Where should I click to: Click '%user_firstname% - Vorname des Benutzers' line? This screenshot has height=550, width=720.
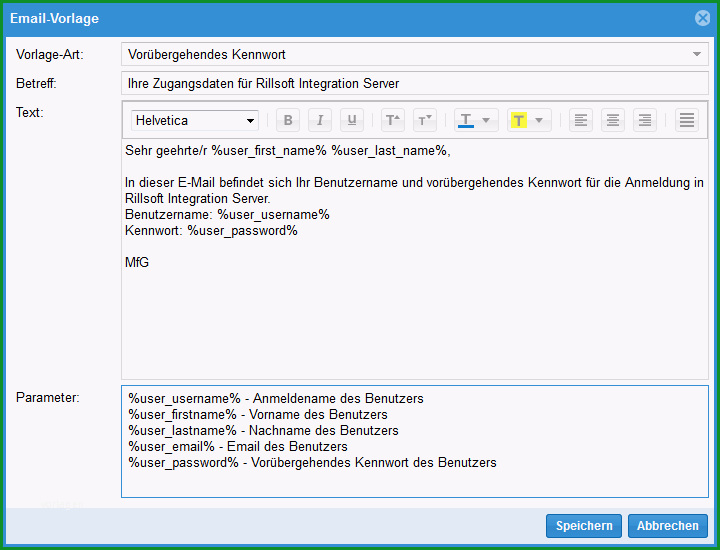(258, 415)
